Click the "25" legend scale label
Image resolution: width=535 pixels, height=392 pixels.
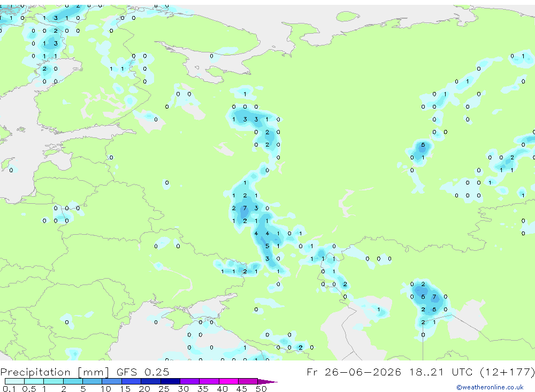coord(164,389)
